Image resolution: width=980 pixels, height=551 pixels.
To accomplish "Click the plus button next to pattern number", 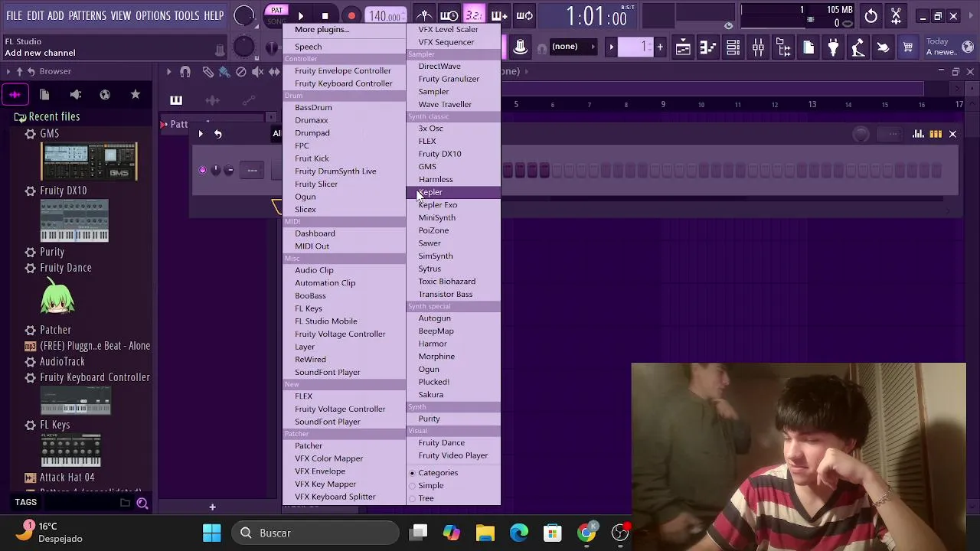I will (660, 47).
